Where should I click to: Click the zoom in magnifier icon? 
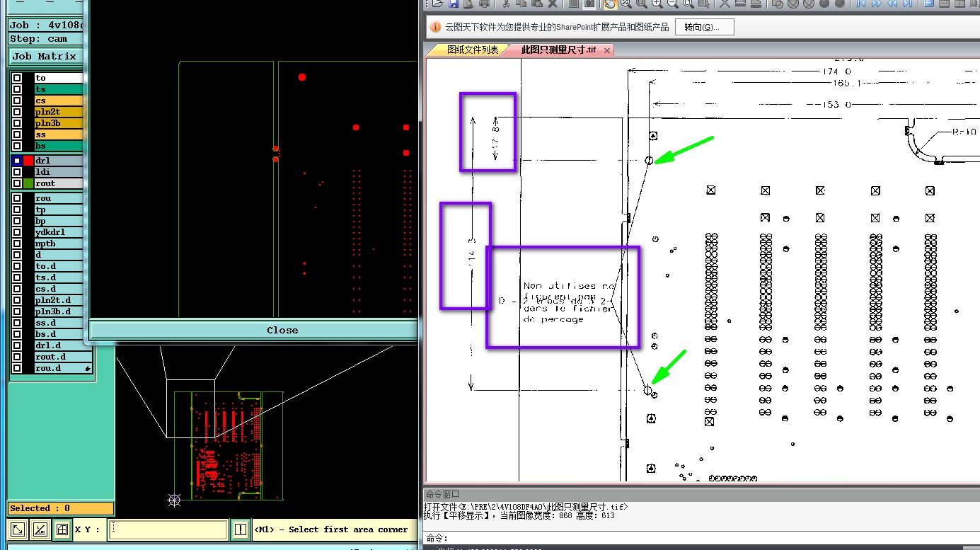[x=657, y=4]
